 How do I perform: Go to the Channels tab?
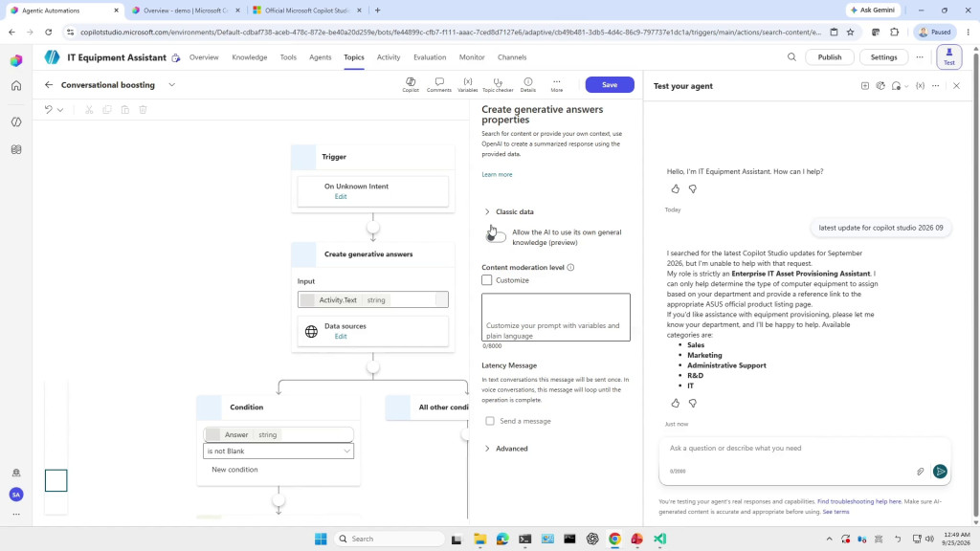click(x=512, y=56)
